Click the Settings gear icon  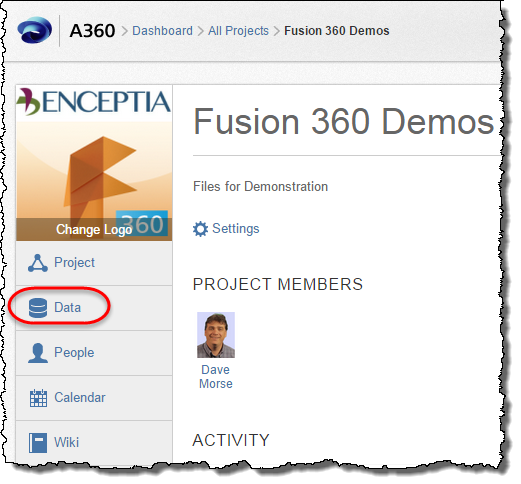(200, 229)
